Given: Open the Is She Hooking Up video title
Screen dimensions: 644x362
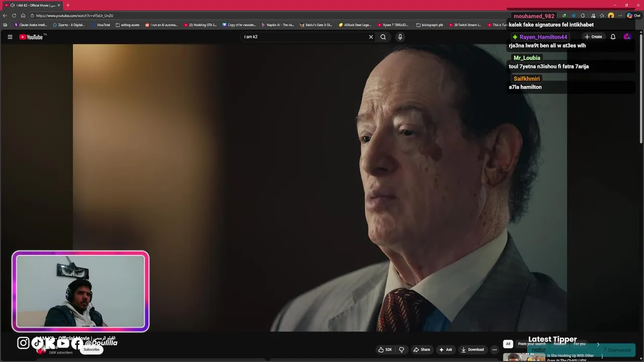Looking at the screenshot, I should [x=571, y=357].
